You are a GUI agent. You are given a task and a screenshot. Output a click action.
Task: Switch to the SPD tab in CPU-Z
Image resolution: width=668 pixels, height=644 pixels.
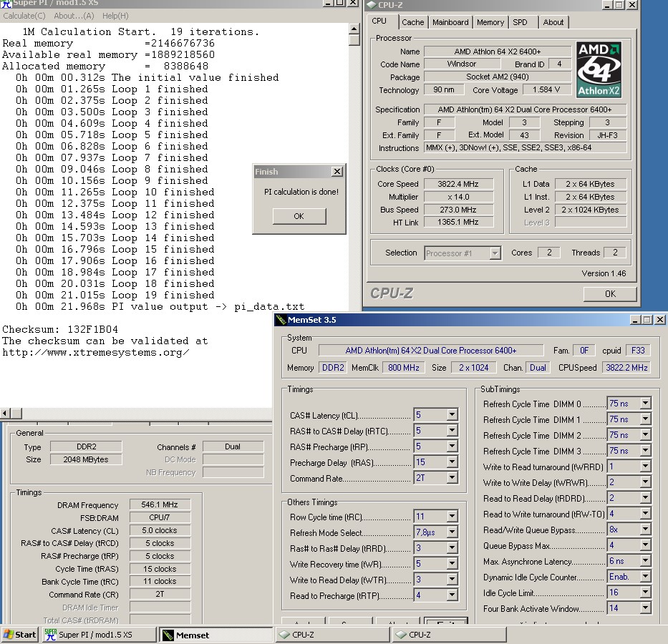pos(520,22)
